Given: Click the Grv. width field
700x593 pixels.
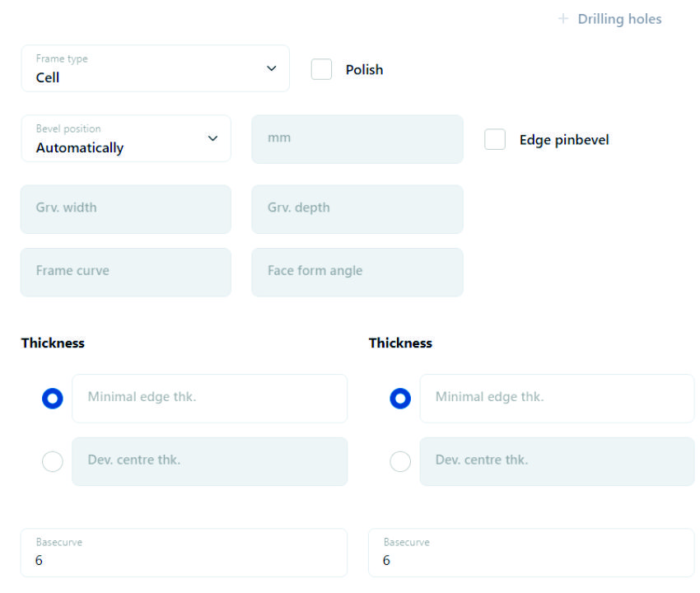Looking at the screenshot, I should (125, 208).
